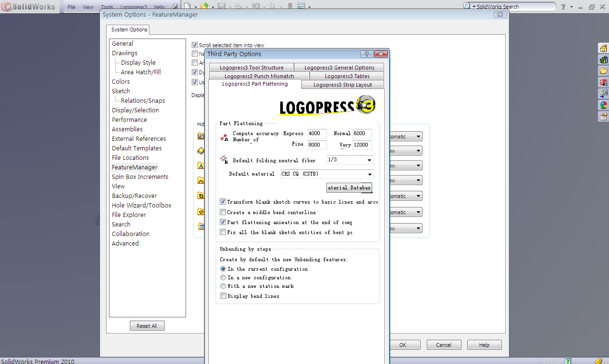The width and height of the screenshot is (609, 364).
Task: Select In a new configuration radio
Action: pyautogui.click(x=223, y=277)
